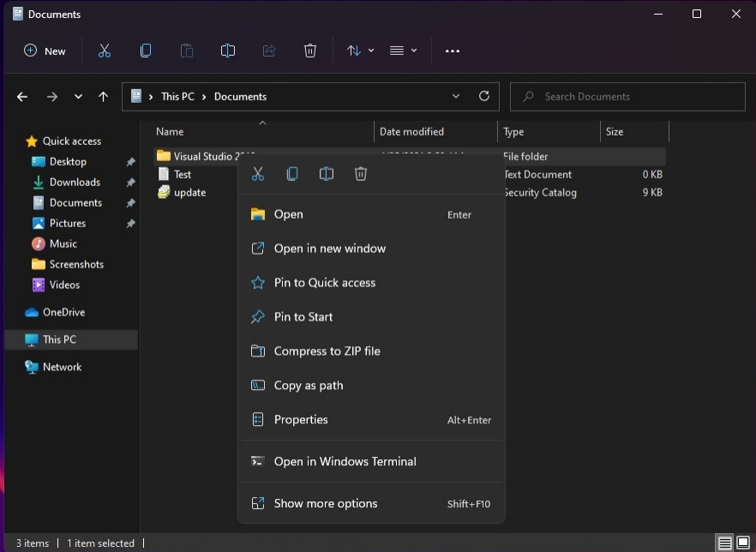Select Quick access in the sidebar
The width and height of the screenshot is (756, 552).
pyautogui.click(x=63, y=141)
